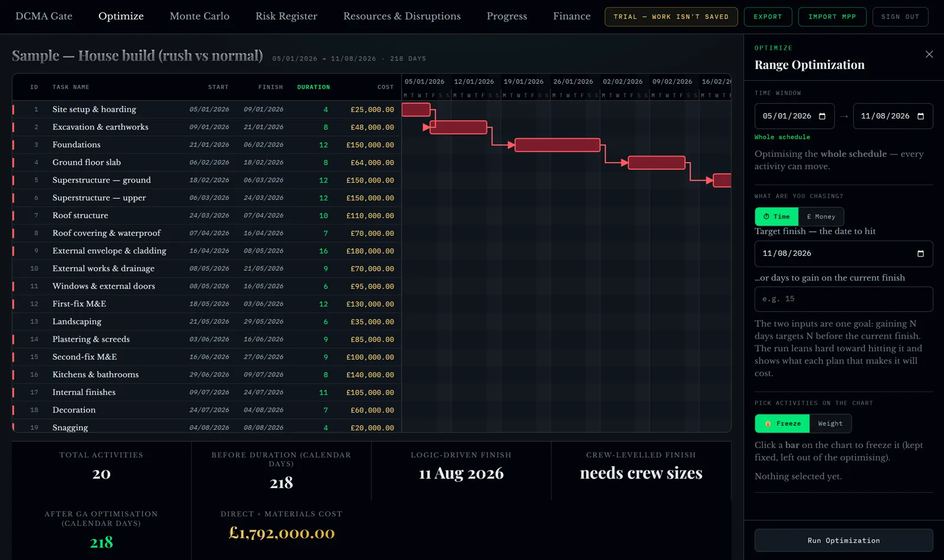Viewport: 944px width, 560px height.
Task: View the Progress tab
Action: [507, 17]
